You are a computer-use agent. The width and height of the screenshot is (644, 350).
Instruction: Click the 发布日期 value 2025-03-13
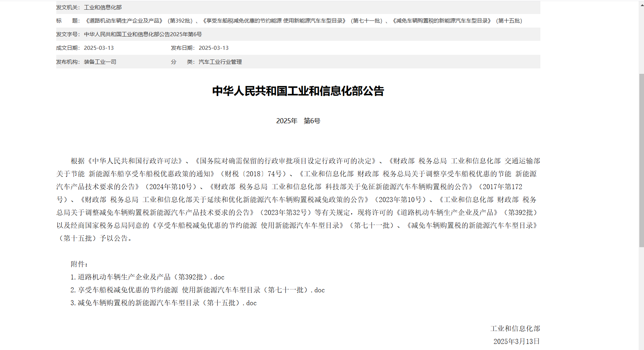coord(213,48)
